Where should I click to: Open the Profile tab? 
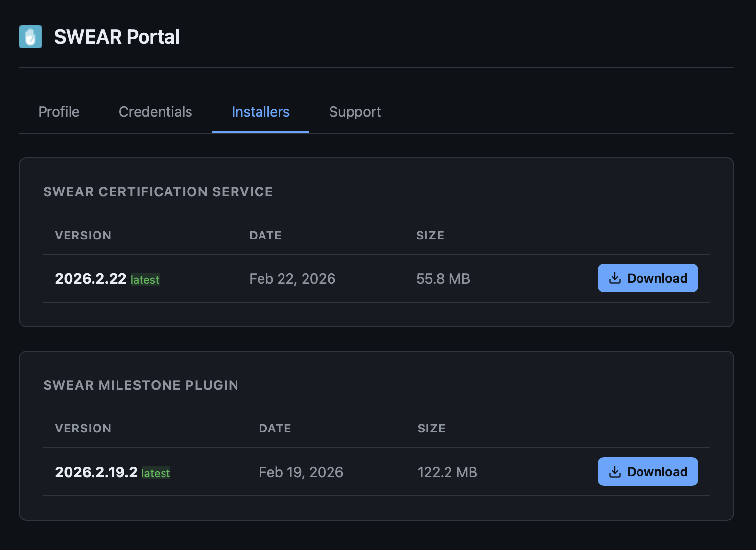[x=59, y=112]
